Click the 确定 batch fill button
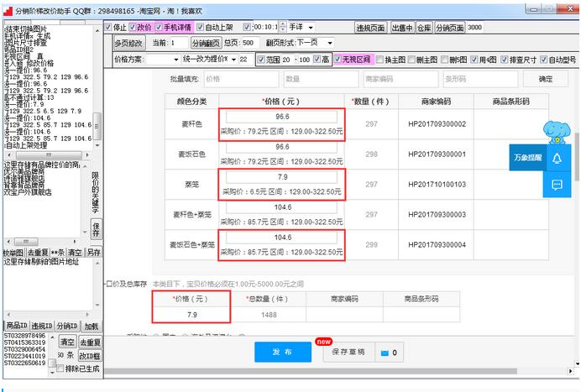Image resolution: width=581 pixels, height=392 pixels. click(546, 79)
